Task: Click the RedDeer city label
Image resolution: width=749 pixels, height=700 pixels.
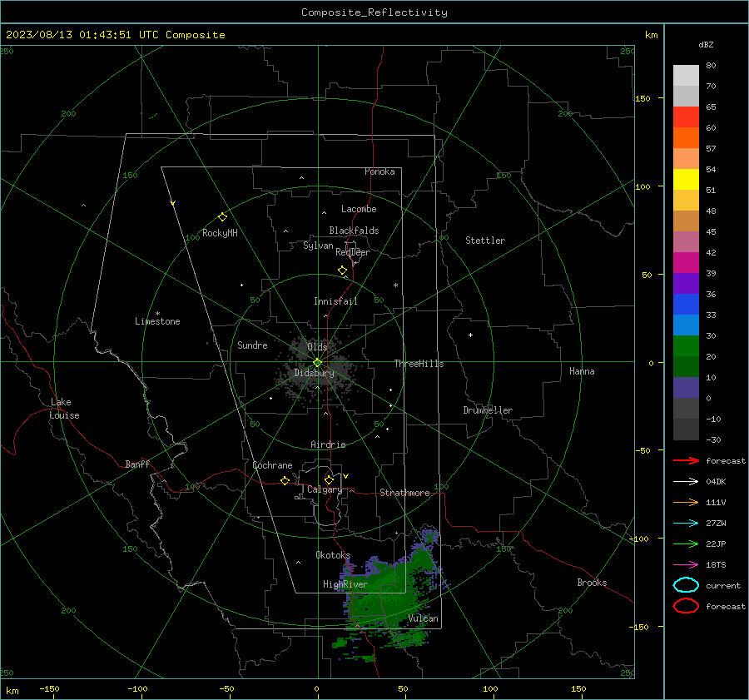Action: 353,252
